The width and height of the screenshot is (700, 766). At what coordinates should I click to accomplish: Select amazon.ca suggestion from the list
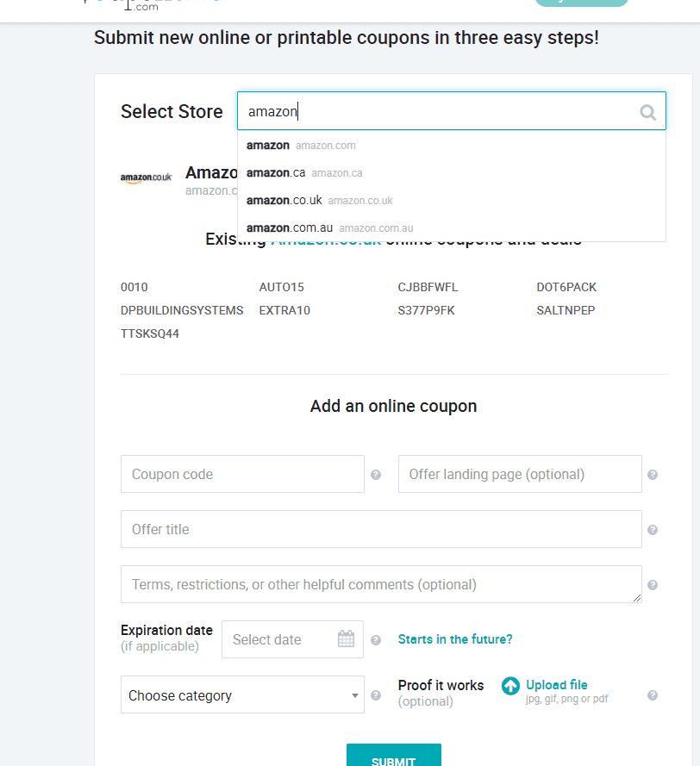[451, 173]
